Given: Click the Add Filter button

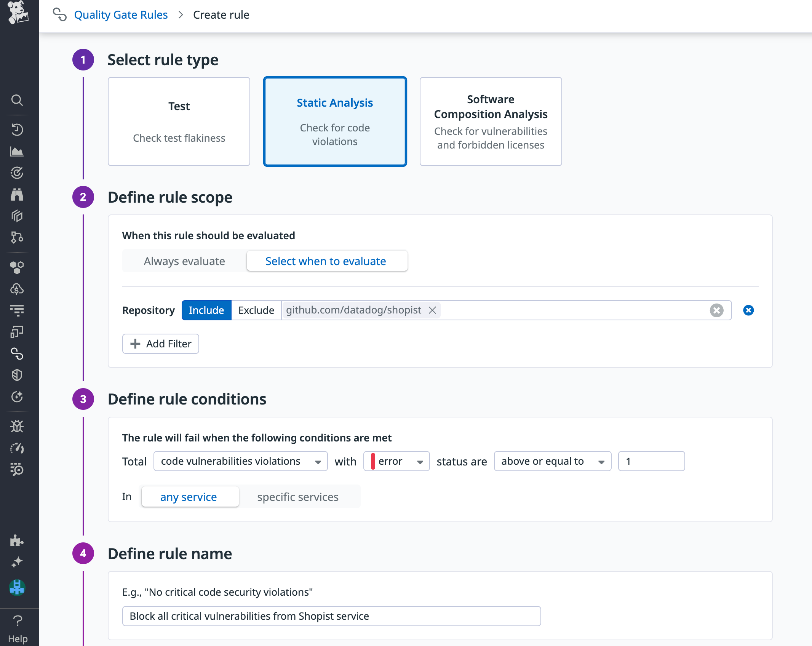Looking at the screenshot, I should pos(160,344).
